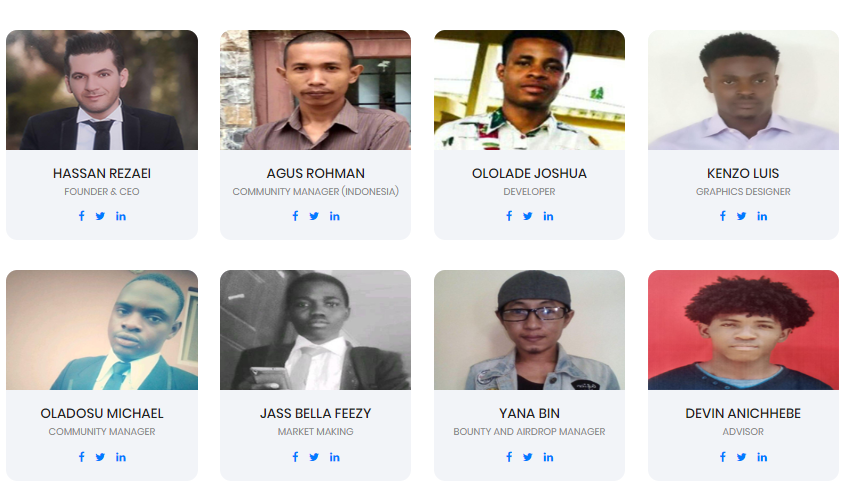Click Agus Rohman's Facebook icon
Viewport: 850px width, 495px height.
(x=295, y=216)
